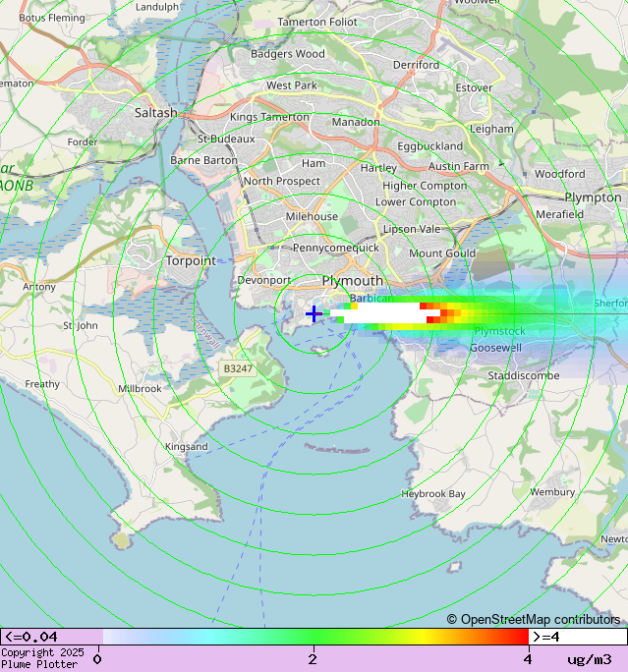Click the Botus Fleming label
Screen dimensions: 628x672
pos(52,18)
